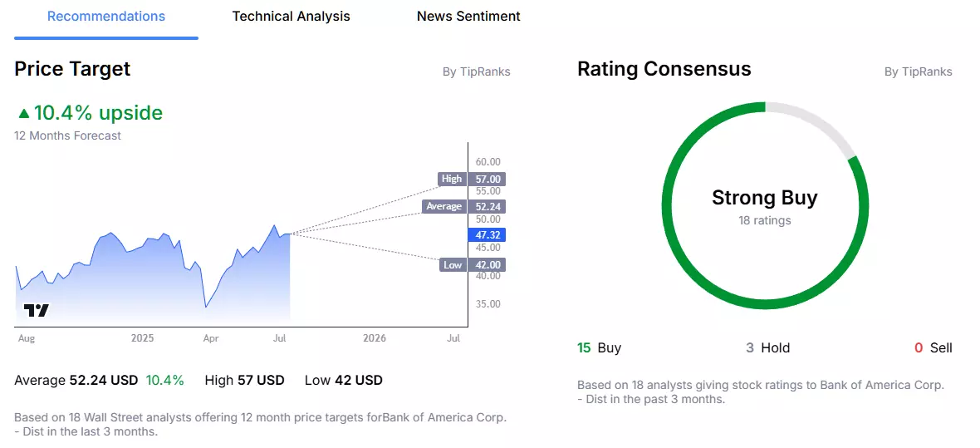Click the April low point on the price chart
This screenshot has width=980, height=448.
(206, 307)
